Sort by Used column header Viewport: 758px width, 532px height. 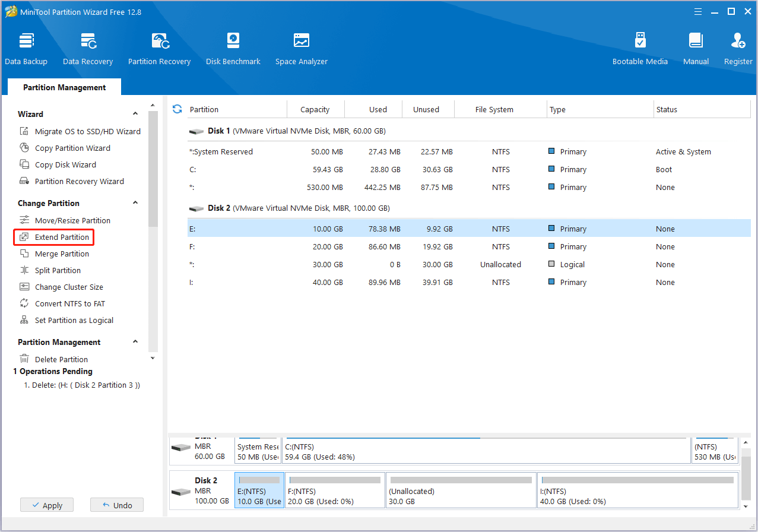pyautogui.click(x=373, y=109)
